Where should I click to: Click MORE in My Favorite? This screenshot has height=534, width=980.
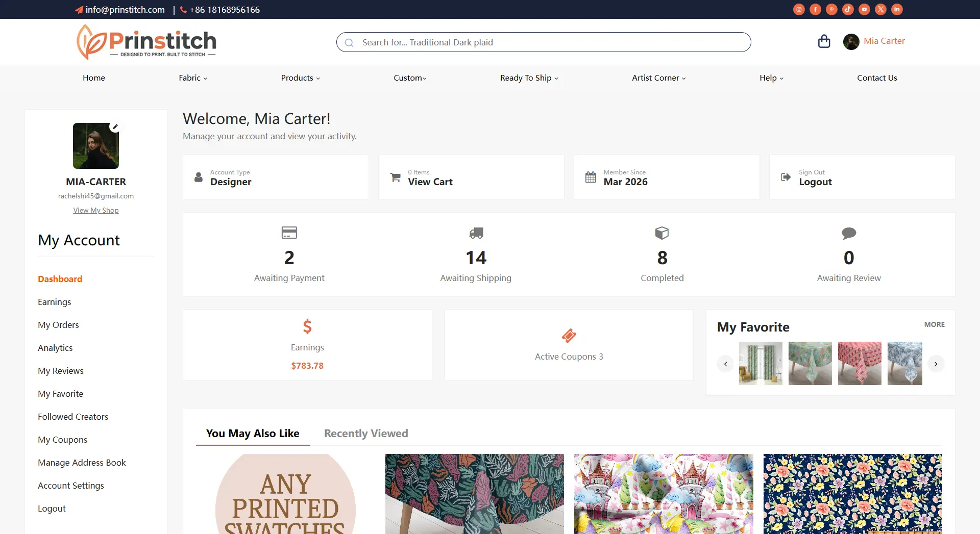934,324
